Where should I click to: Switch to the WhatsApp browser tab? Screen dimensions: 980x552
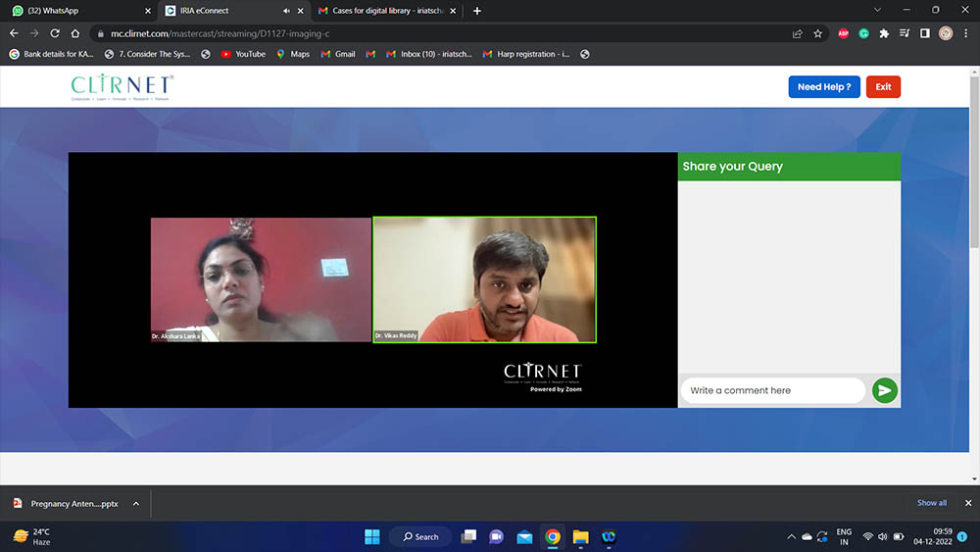[x=78, y=11]
